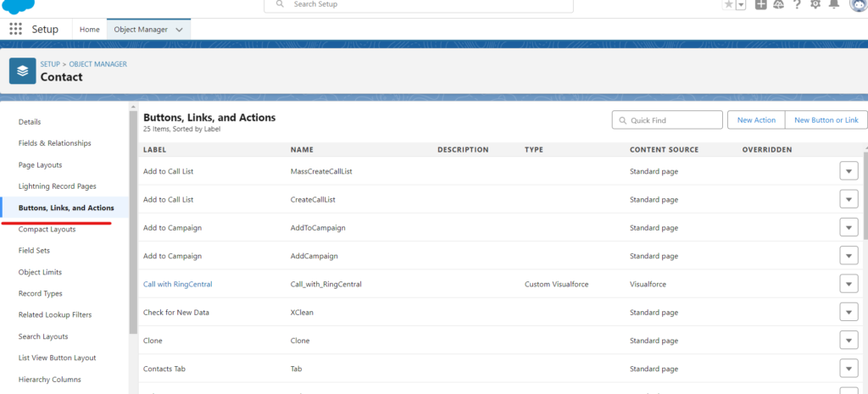Sort by OVERRIDDEN column header
The height and width of the screenshot is (394, 868).
point(767,150)
